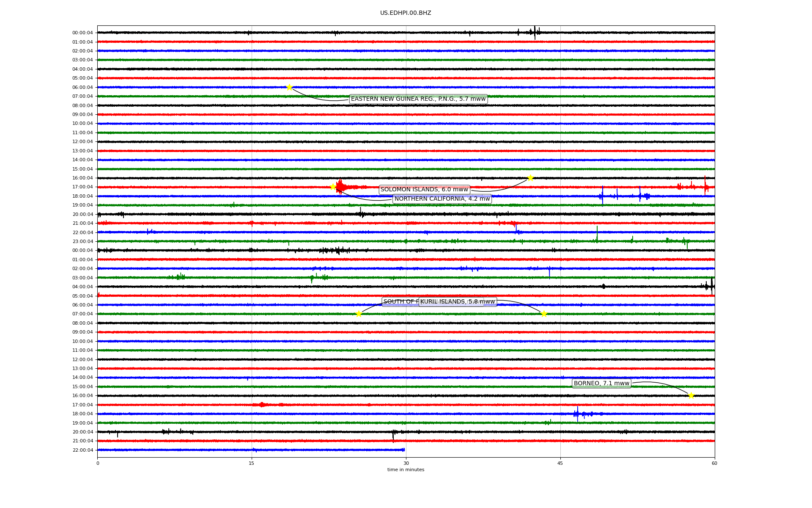This screenshot has width=812, height=508.
Task: Click the 45 tick on the time axis
Action: [560, 463]
